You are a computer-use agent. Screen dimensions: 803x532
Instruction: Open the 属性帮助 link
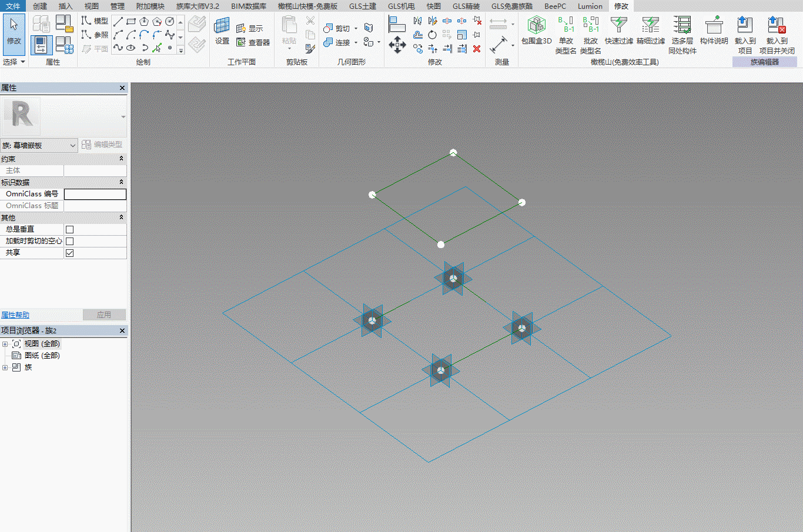coord(15,315)
